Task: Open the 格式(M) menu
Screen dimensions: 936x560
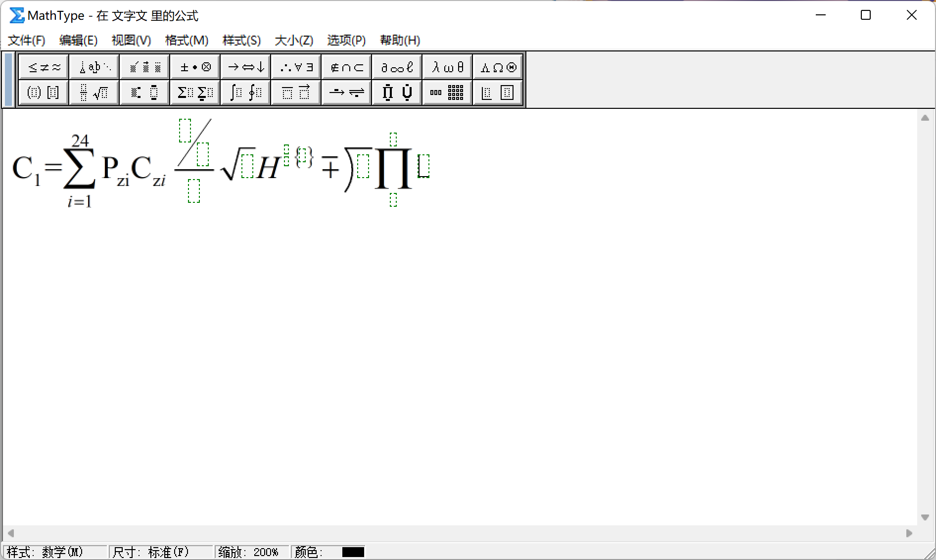Action: coord(187,41)
